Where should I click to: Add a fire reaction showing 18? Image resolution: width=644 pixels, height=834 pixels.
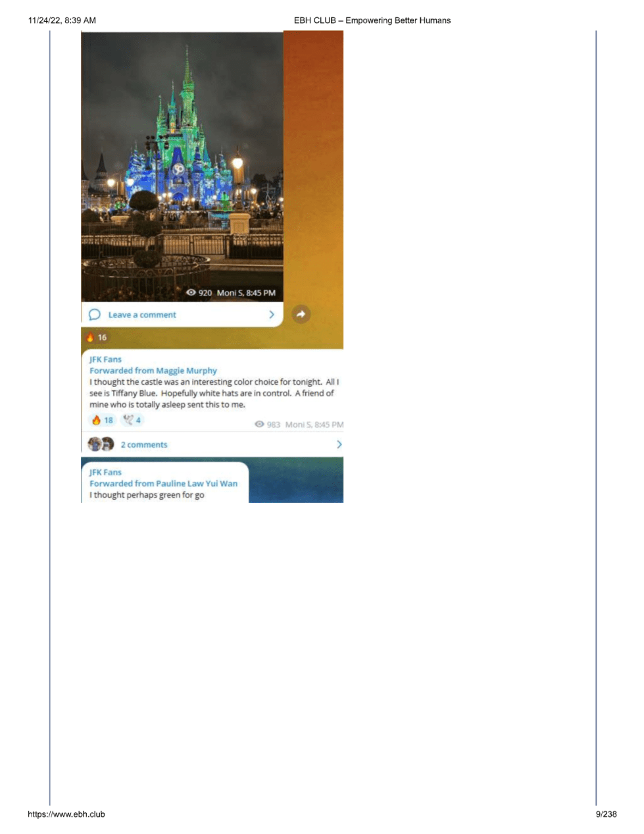click(102, 420)
